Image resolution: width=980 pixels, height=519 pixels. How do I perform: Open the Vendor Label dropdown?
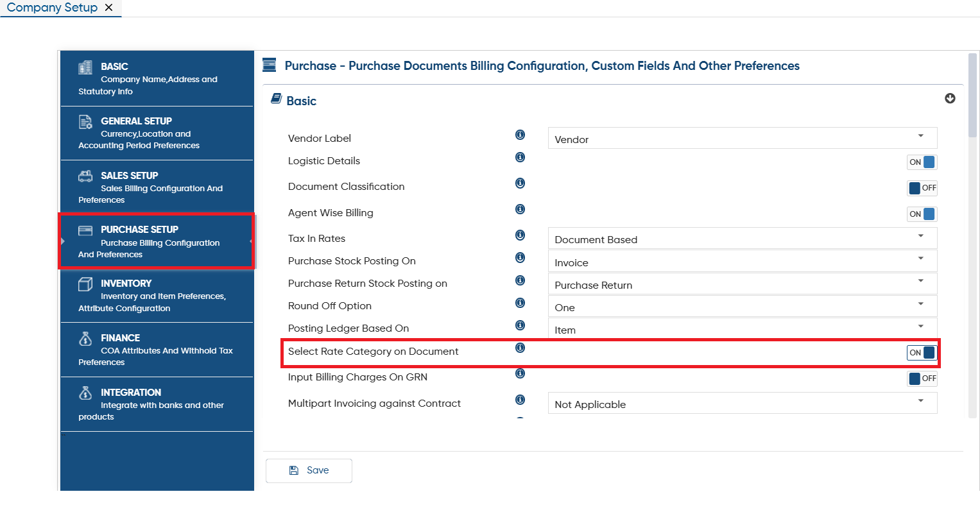click(743, 138)
